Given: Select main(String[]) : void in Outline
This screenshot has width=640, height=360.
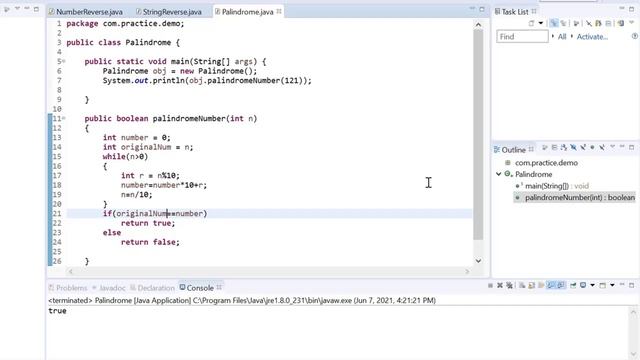Looking at the screenshot, I should [556, 186].
